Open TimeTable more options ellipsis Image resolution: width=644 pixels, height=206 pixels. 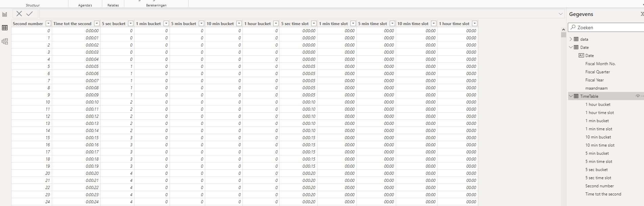point(642,96)
